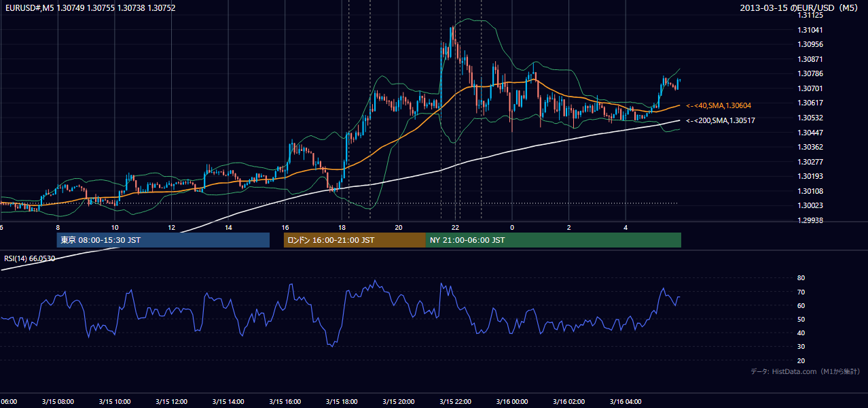This screenshot has height=408, width=868.
Task: Click hour label 2 under price chart
Action: point(569,227)
